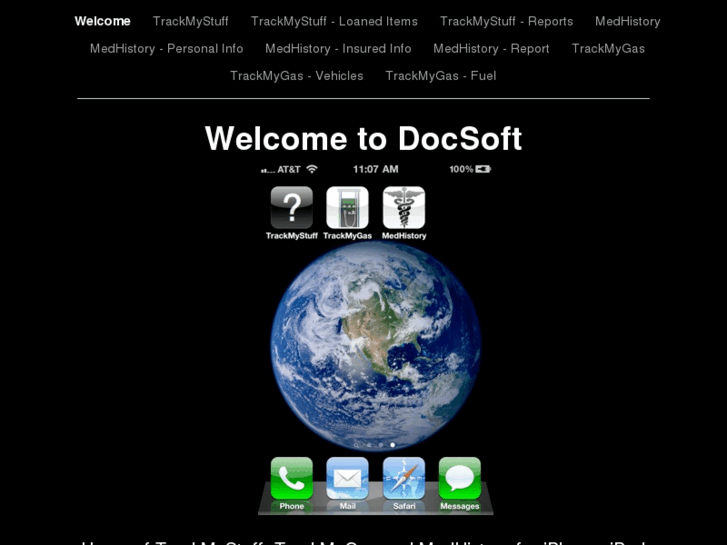
Task: Select the MedHistory nav link
Action: pos(628,21)
